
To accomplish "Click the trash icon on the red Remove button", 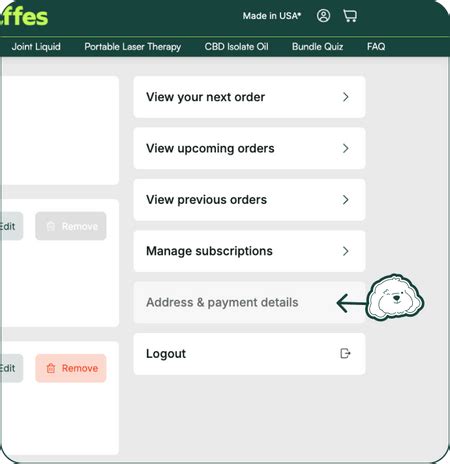I will coord(51,368).
